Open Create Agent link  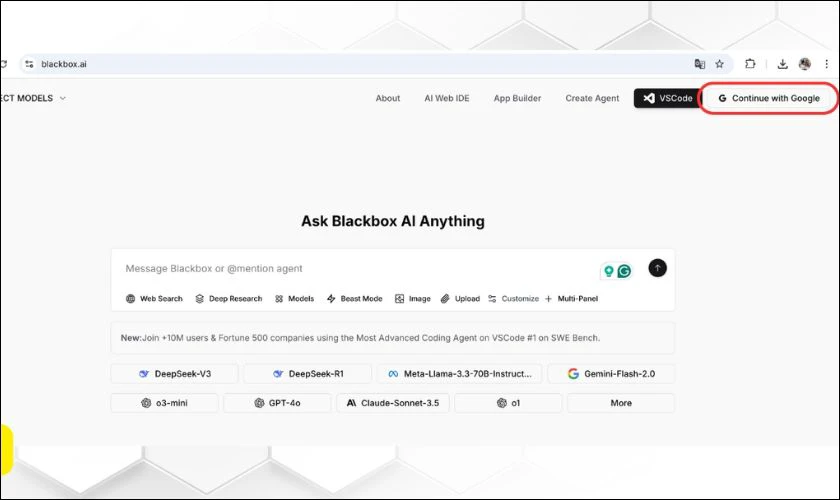pos(592,98)
